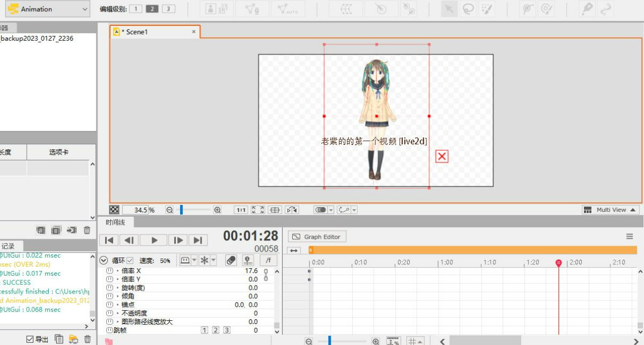This screenshot has width=644, height=345.
Task: Toggle the 导出 export checkbox
Action: tap(30, 339)
